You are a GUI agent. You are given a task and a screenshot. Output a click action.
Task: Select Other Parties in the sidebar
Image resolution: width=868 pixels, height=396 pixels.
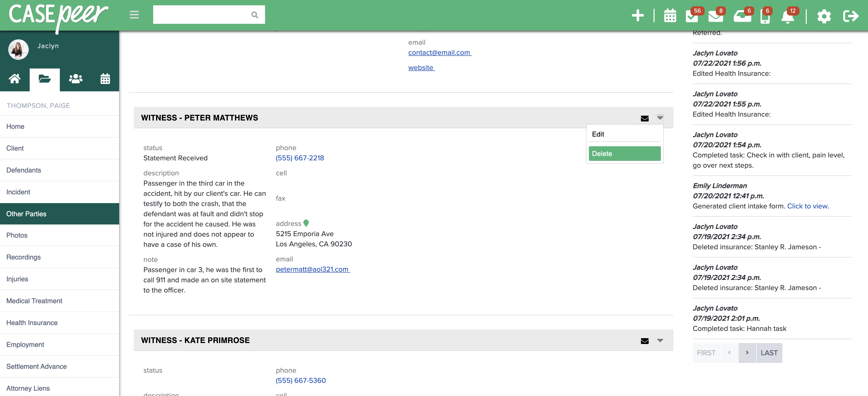coord(26,214)
